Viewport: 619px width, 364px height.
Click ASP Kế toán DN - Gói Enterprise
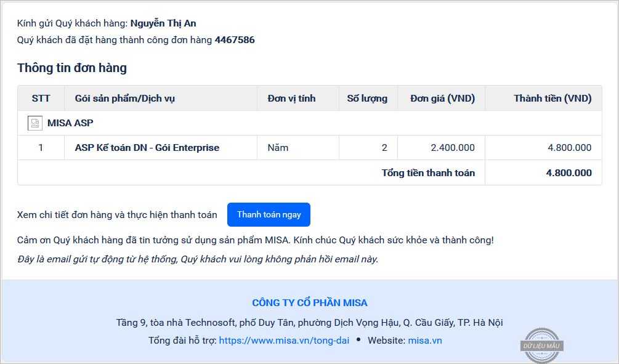point(147,148)
